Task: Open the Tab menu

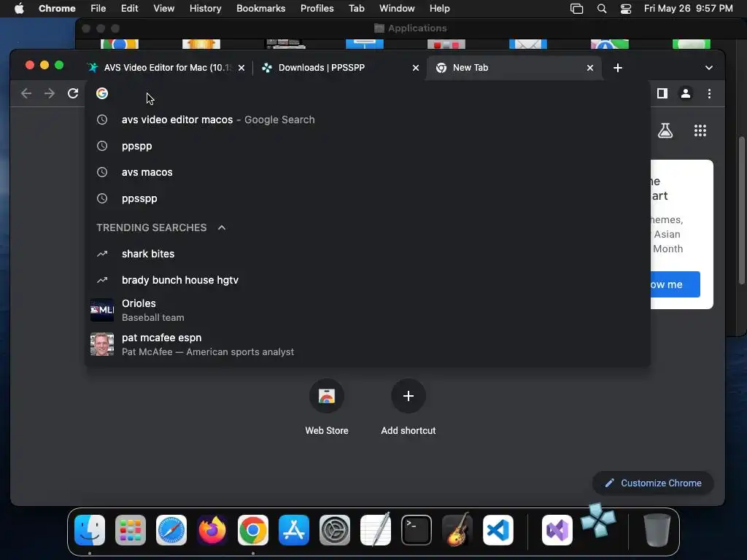Action: click(x=356, y=9)
